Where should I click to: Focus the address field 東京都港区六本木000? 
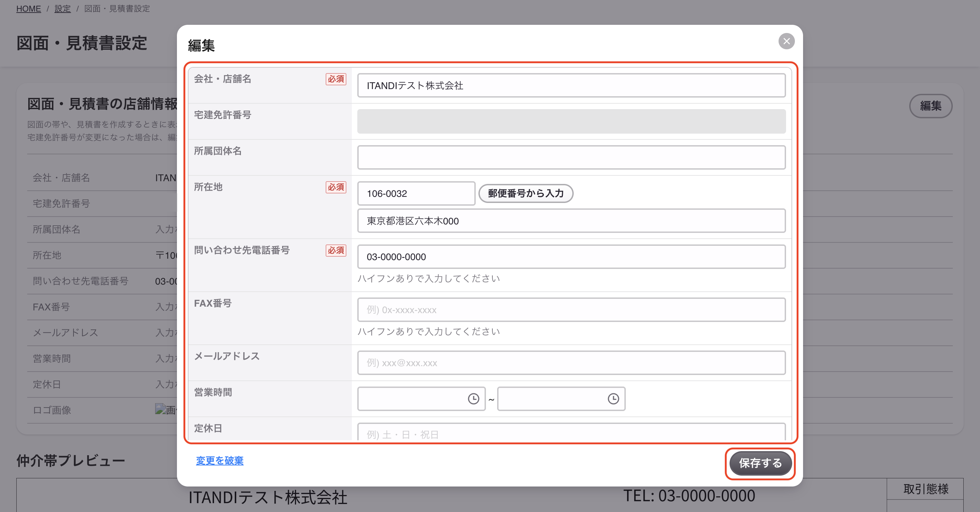[x=571, y=221]
